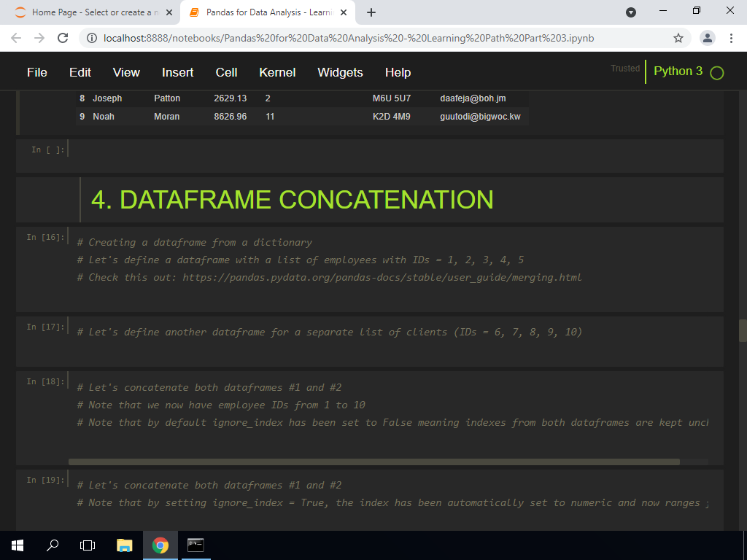Close the Pandas for Data Analysis tab
Image resolution: width=747 pixels, height=560 pixels.
(x=344, y=12)
